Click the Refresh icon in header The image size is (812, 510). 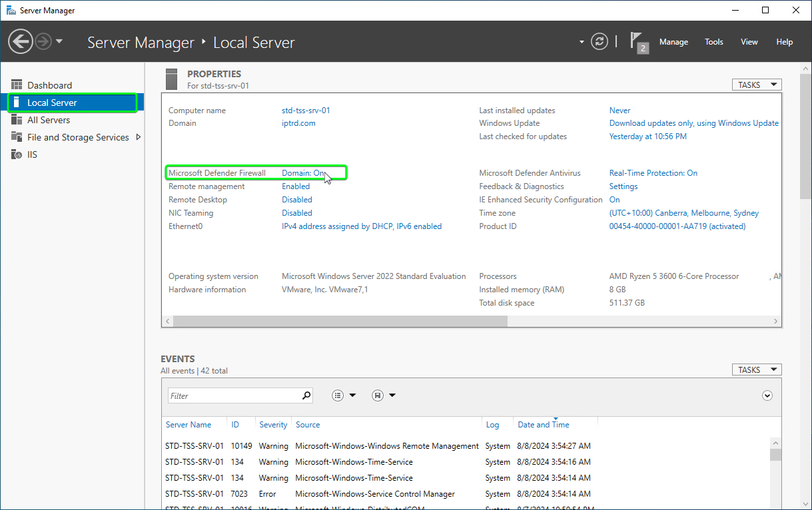[x=600, y=41]
